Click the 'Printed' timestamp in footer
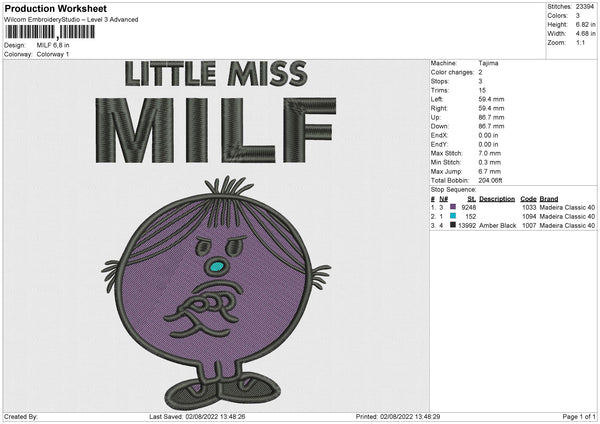This screenshot has height=424, width=600. tap(398, 417)
